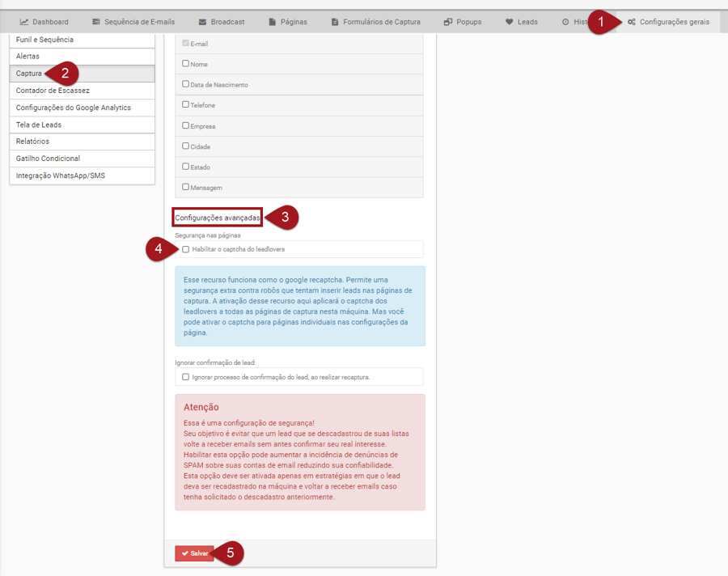Click the Páginas document icon
This screenshot has height=576, width=728.
[272, 22]
